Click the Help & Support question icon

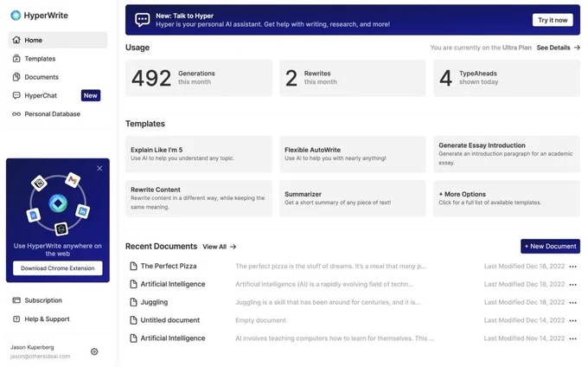click(16, 319)
